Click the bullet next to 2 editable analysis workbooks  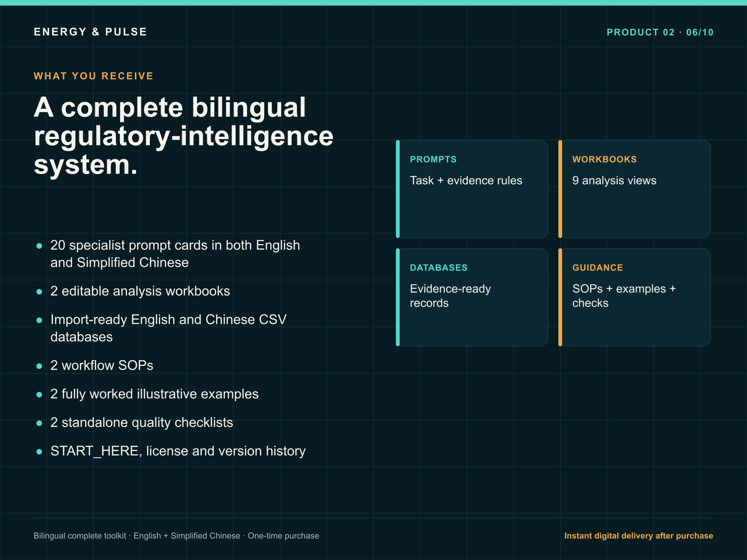[x=39, y=292]
